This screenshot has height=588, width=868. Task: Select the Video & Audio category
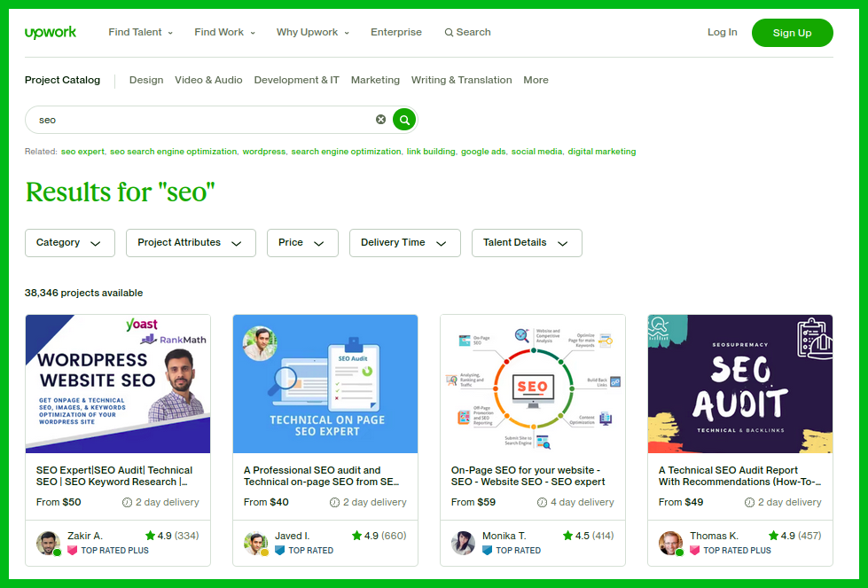pyautogui.click(x=208, y=80)
